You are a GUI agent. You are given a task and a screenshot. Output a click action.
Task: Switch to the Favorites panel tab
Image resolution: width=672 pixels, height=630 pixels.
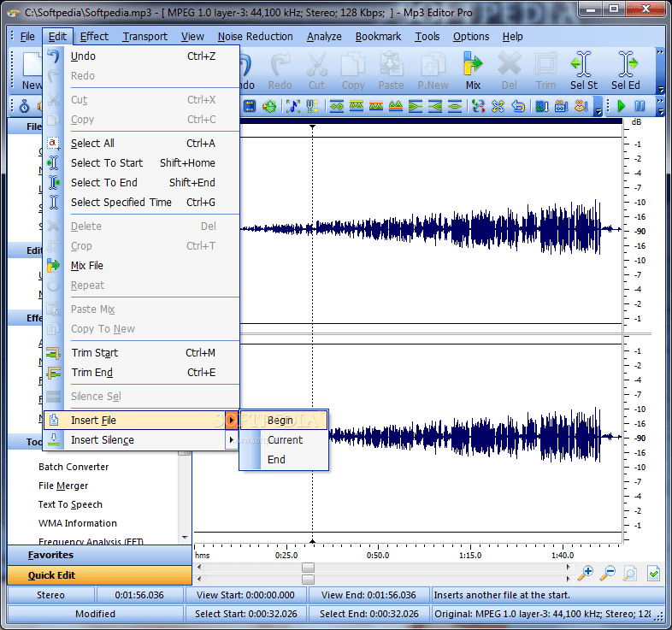coord(99,555)
